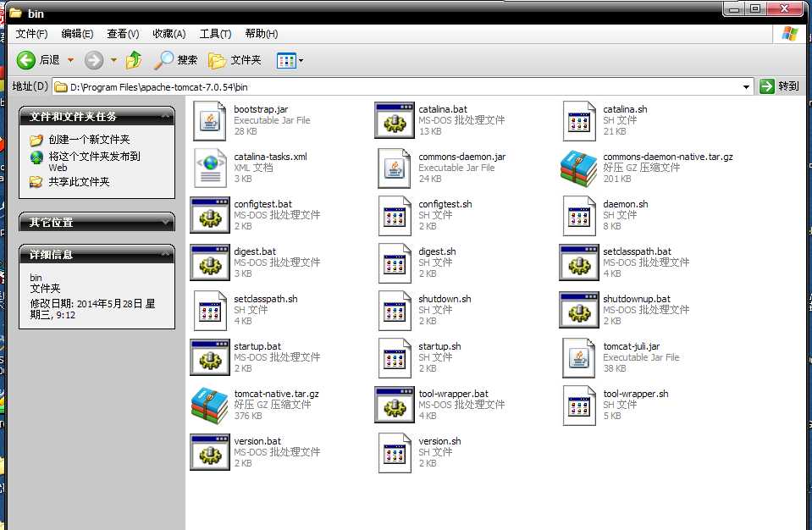Click the 转到 go button
This screenshot has height=530, width=812.
click(x=779, y=86)
